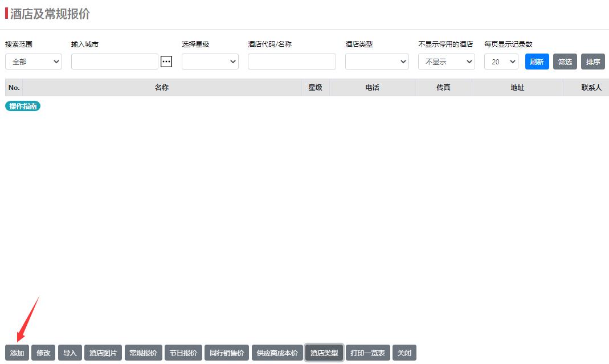The height and width of the screenshot is (364, 609).
Task: Open 常规报价 button
Action: 144,353
